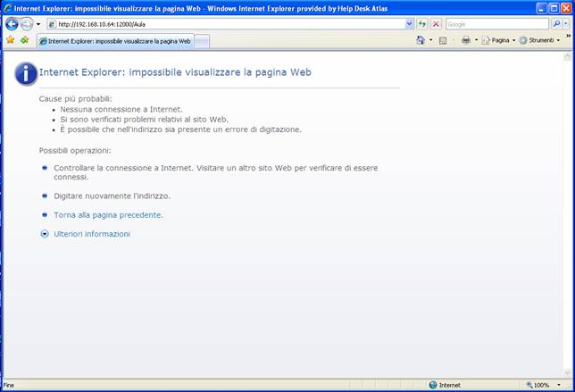This screenshot has width=575, height=392.
Task: Expand the address bar history dropdown
Action: [x=410, y=24]
